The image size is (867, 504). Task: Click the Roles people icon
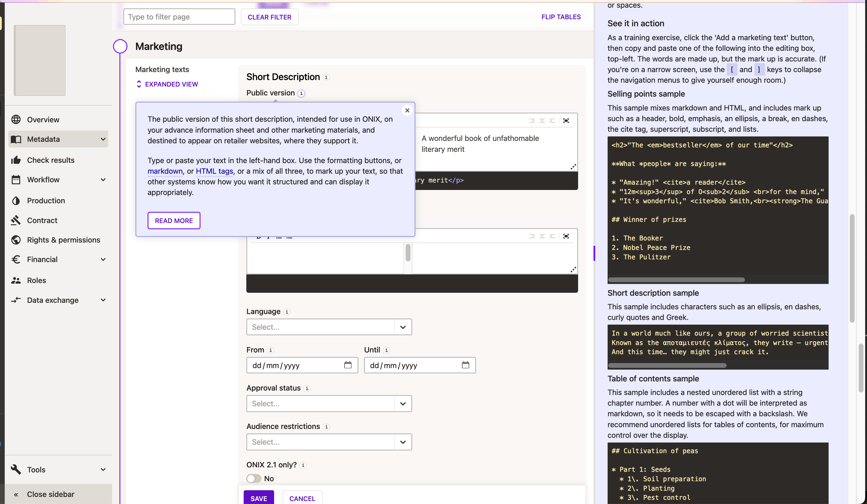pos(16,280)
